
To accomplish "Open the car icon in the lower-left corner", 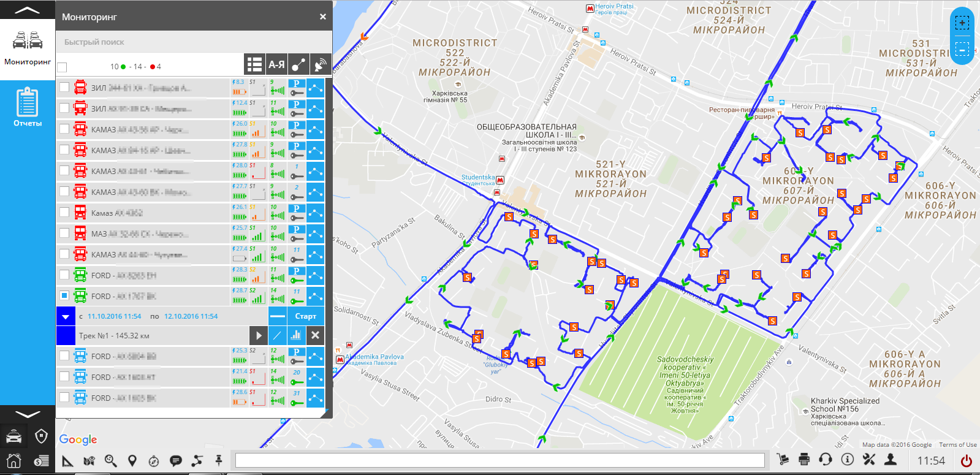I will 14,436.
